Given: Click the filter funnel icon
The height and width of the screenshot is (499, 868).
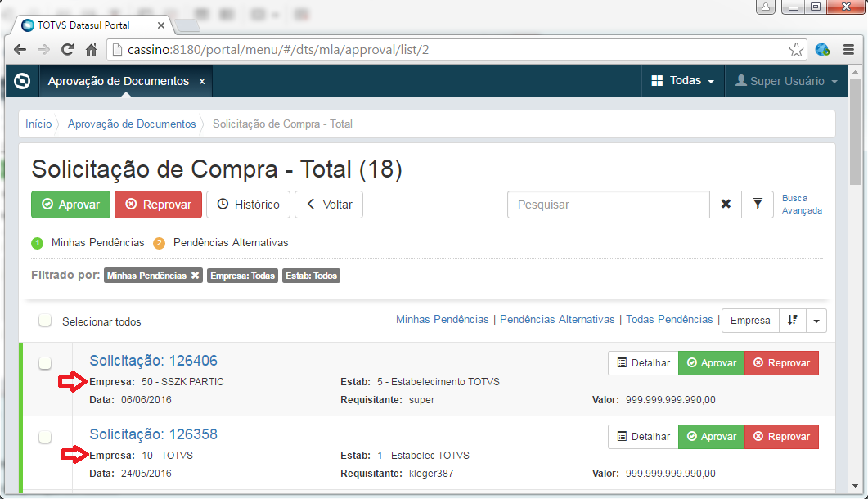Looking at the screenshot, I should point(758,205).
